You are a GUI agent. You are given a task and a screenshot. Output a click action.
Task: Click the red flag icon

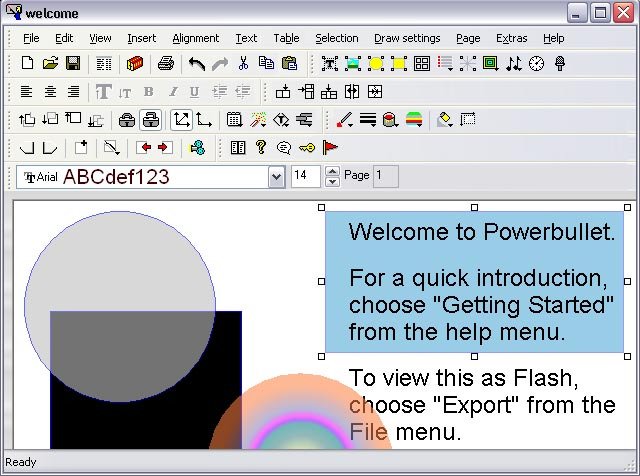click(x=330, y=147)
